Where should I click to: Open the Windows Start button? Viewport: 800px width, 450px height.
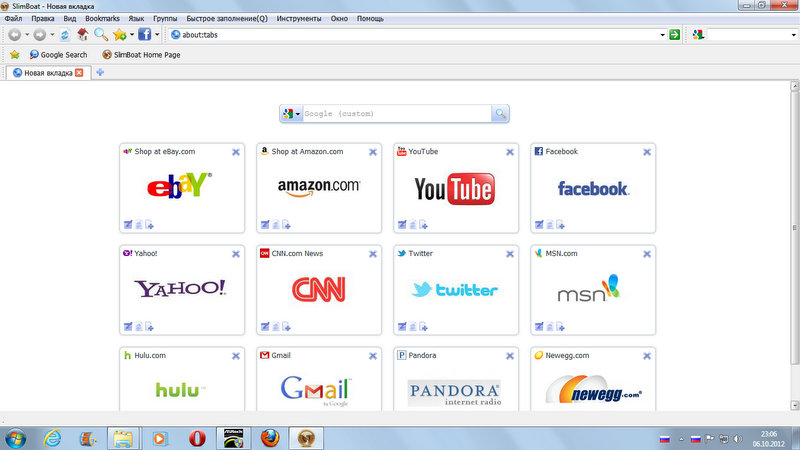coord(15,438)
